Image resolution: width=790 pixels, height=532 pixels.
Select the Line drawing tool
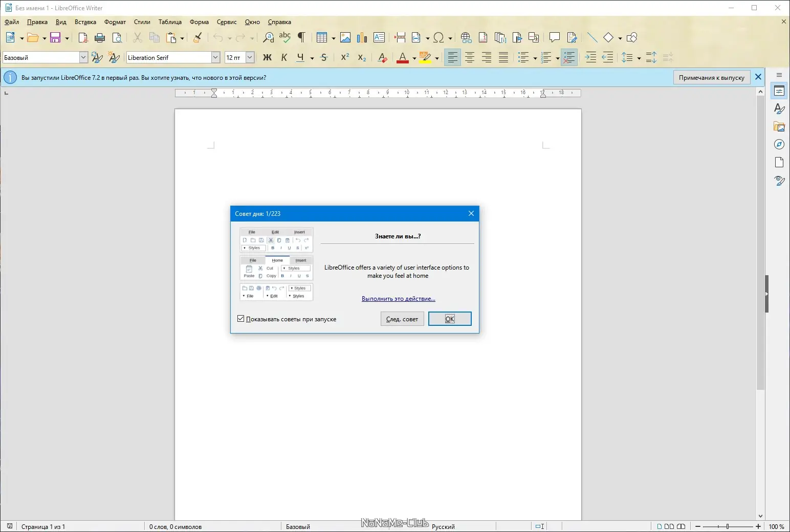coord(592,37)
